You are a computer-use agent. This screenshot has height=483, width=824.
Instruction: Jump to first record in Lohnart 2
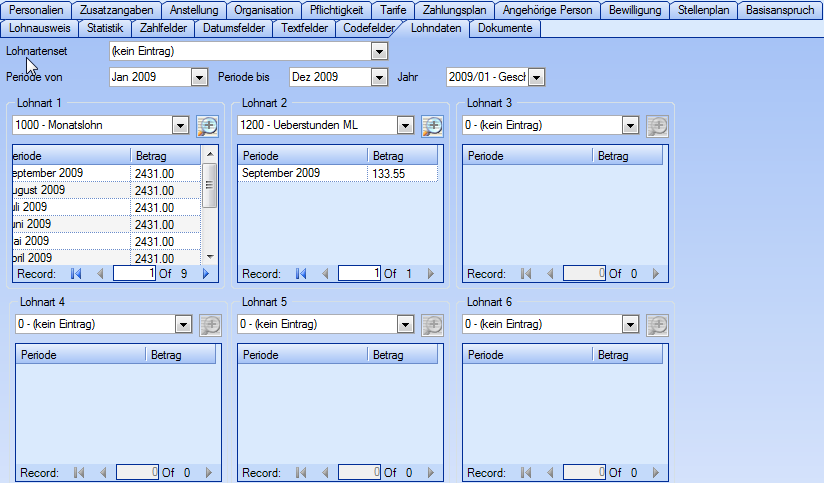301,273
